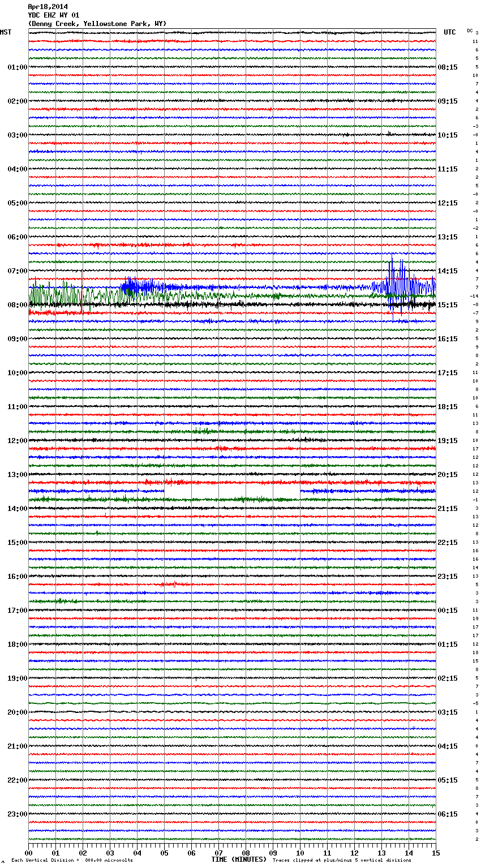Click minute tick '03' on bottom axis
Viewport: 481px width, 868px height.
(110, 853)
